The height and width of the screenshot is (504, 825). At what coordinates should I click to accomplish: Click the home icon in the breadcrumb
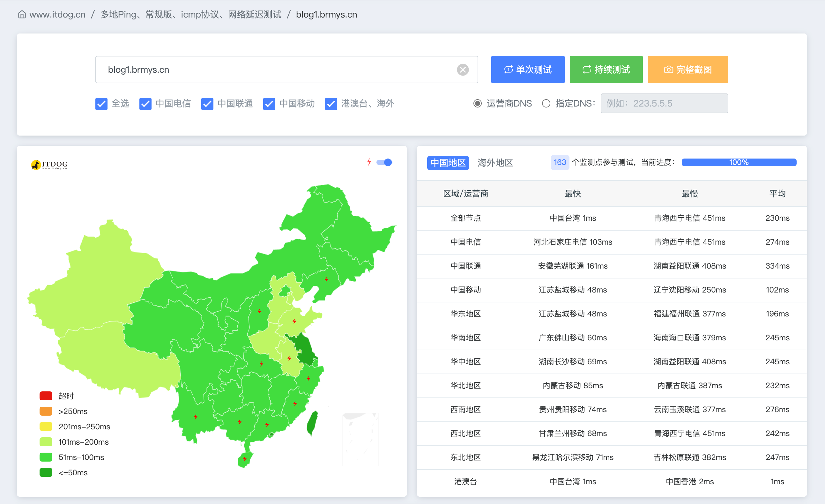click(x=22, y=14)
